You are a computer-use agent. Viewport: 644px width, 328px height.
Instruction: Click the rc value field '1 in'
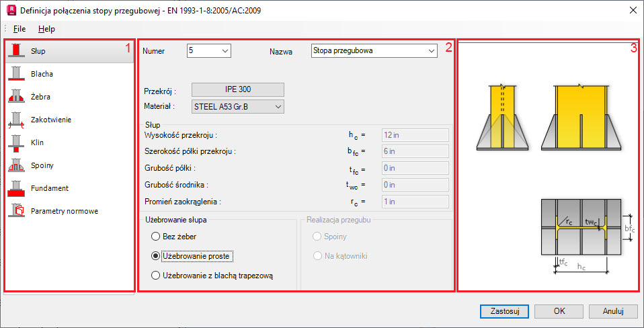415,202
